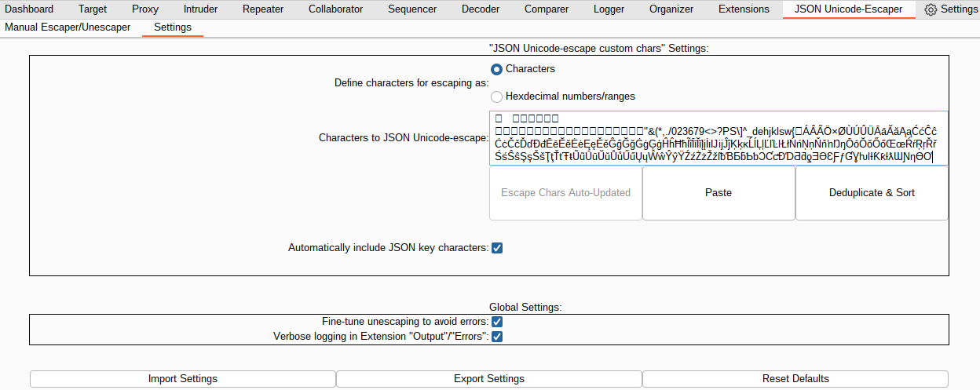The width and height of the screenshot is (980, 390).
Task: Click Deduplicate & Sort button
Action: 872,193
